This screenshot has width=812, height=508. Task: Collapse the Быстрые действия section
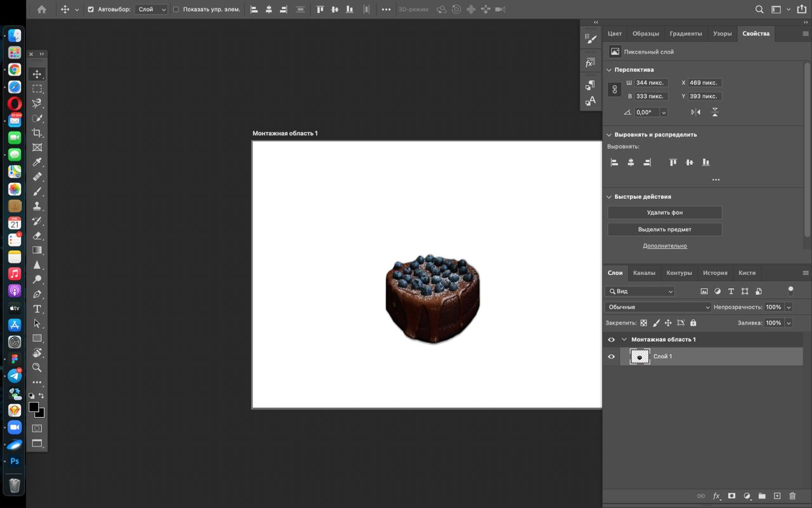pyautogui.click(x=609, y=197)
